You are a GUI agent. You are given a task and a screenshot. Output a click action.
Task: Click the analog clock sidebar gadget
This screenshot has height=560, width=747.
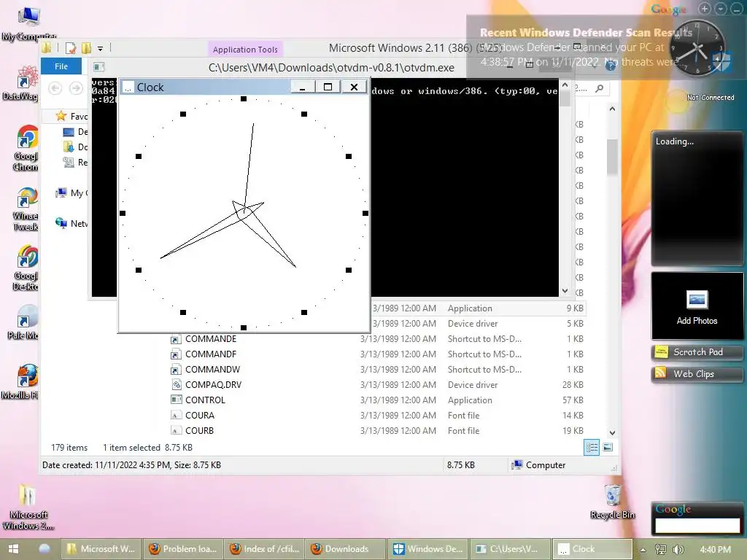[697, 47]
